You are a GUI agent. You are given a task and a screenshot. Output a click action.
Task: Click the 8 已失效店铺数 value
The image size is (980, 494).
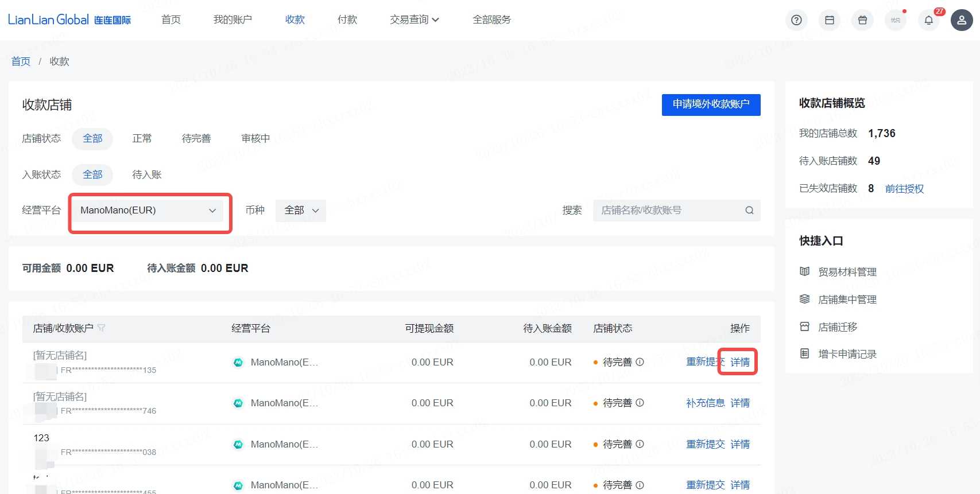point(871,188)
